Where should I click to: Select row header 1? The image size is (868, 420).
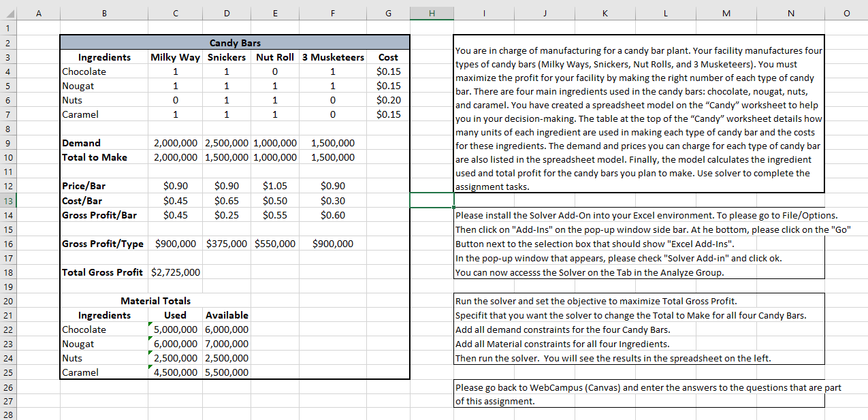(7, 29)
